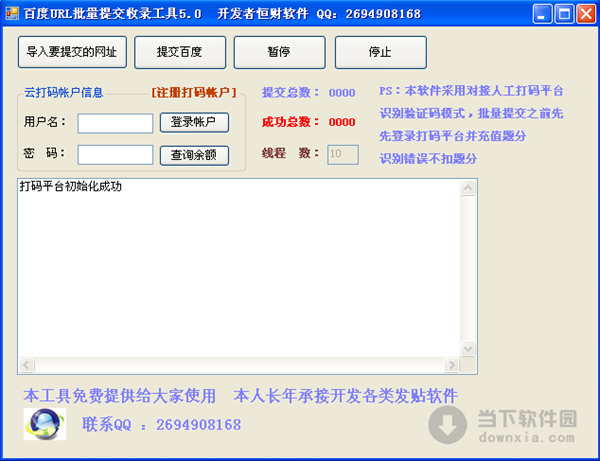Focus the 密码 input field

pos(115,155)
